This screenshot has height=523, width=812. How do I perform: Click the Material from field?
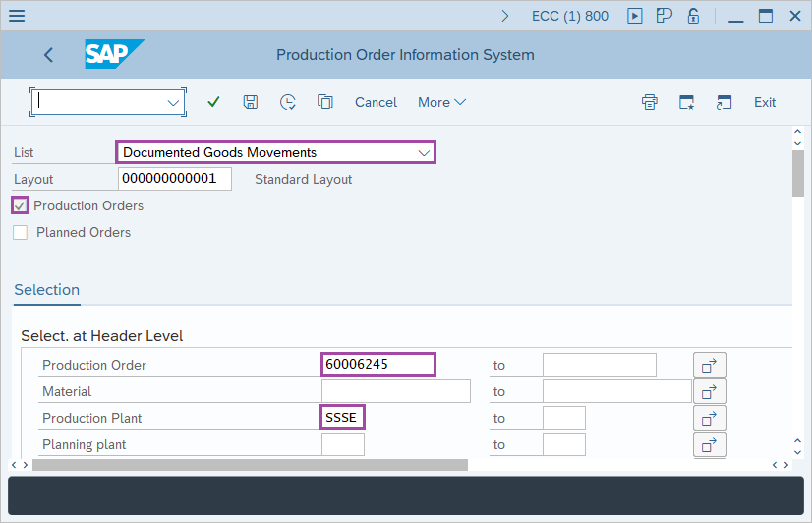click(x=395, y=391)
